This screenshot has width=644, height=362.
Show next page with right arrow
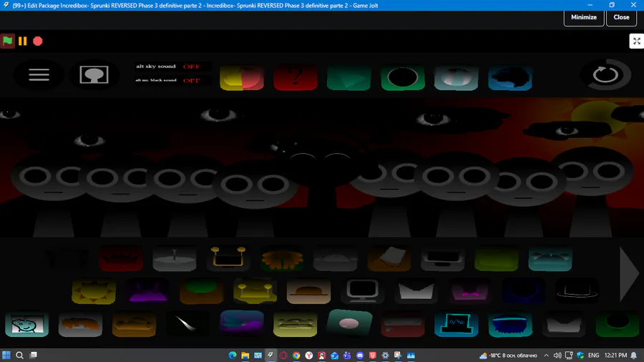[x=629, y=274]
